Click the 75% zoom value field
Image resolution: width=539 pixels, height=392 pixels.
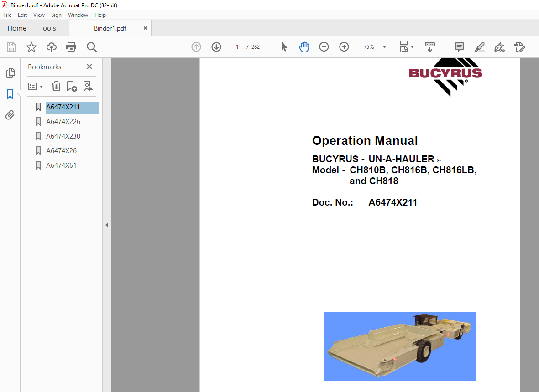369,47
